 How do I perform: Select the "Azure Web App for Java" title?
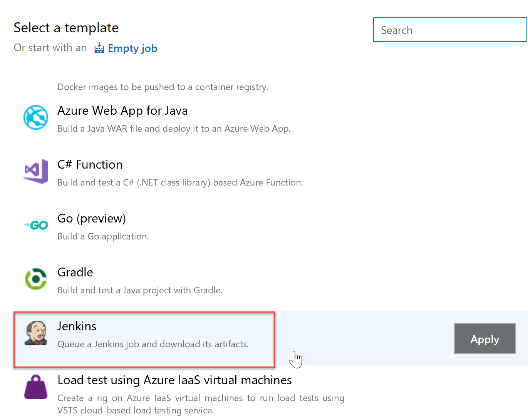click(122, 110)
